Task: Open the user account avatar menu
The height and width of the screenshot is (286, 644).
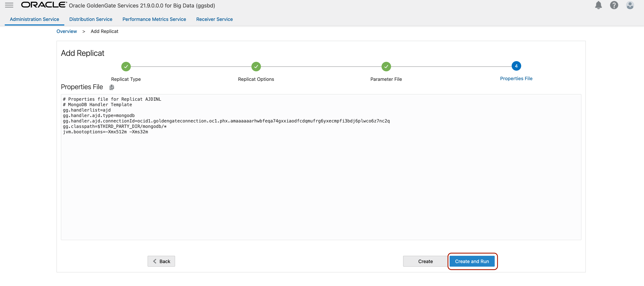Action: [630, 5]
